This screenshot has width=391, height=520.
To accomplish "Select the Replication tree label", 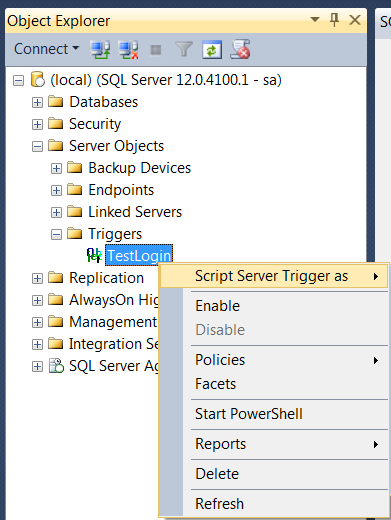I will click(x=107, y=278).
